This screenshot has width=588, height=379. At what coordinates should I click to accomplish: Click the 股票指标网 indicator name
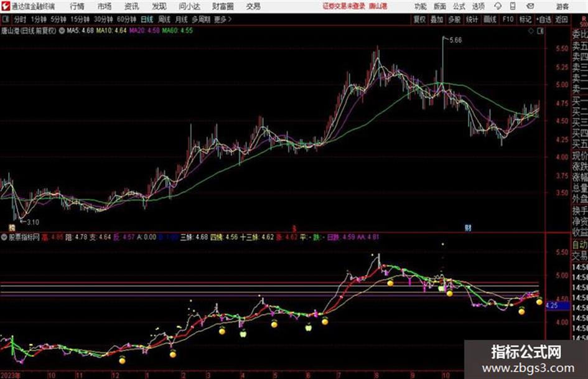coord(24,237)
